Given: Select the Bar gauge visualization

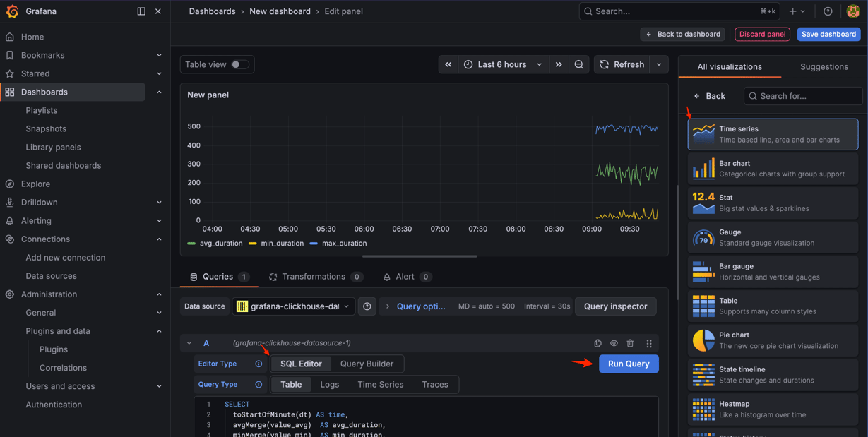Looking at the screenshot, I should [x=773, y=272].
